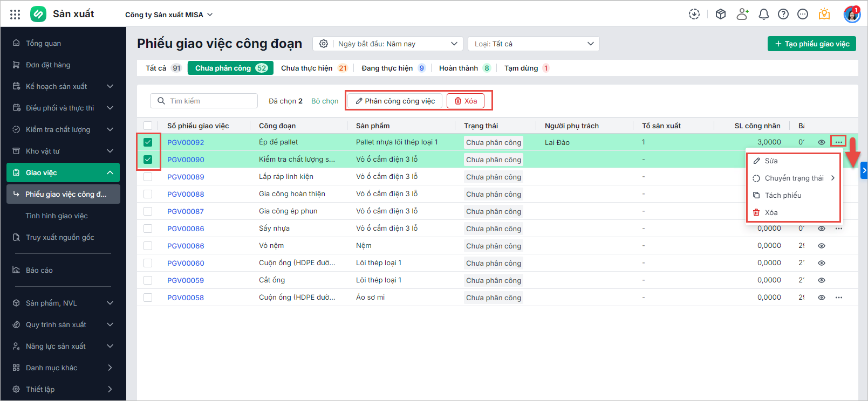Open the 'Loại: Tất cả' dropdown

pyautogui.click(x=534, y=44)
